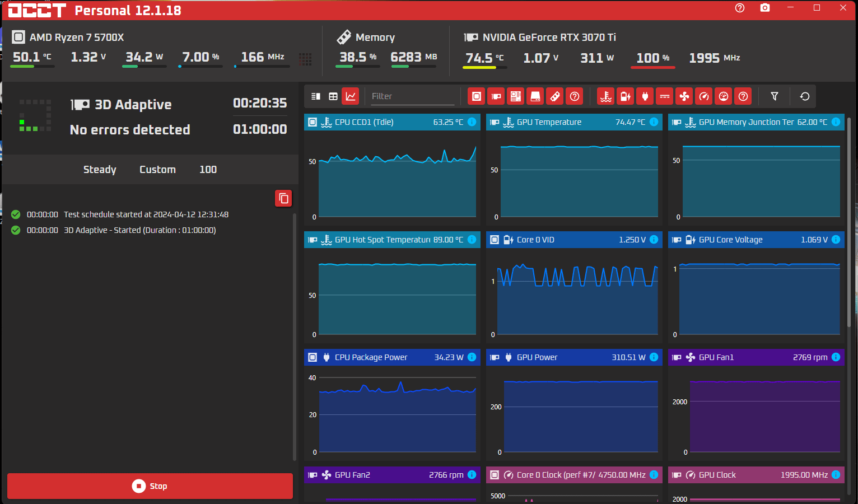
Task: Switch monitoring to table view
Action: point(333,96)
